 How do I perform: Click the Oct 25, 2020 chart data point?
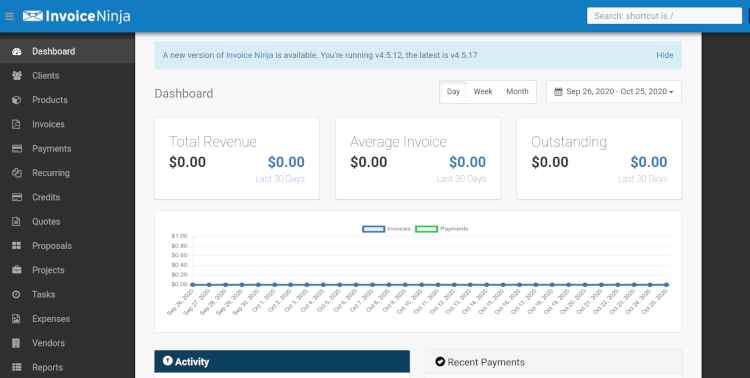coord(666,285)
